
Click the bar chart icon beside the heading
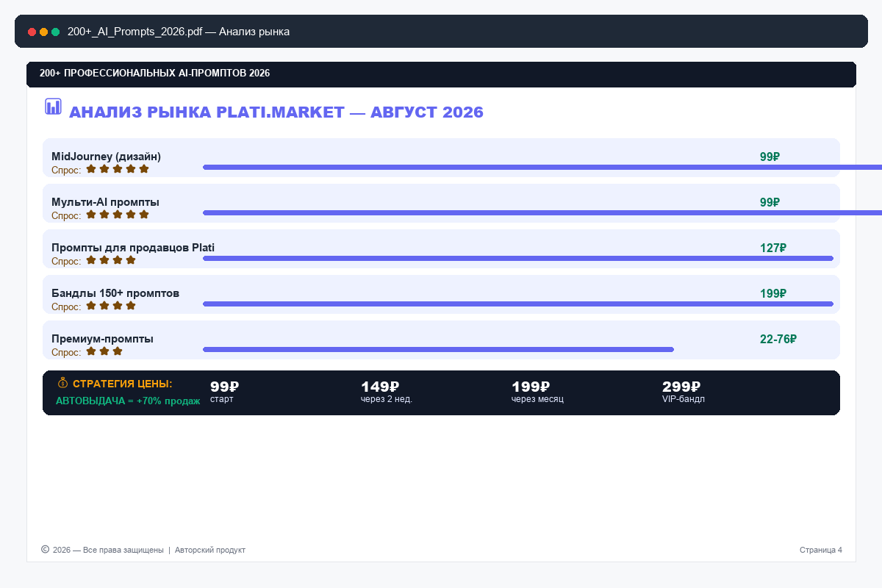click(53, 107)
